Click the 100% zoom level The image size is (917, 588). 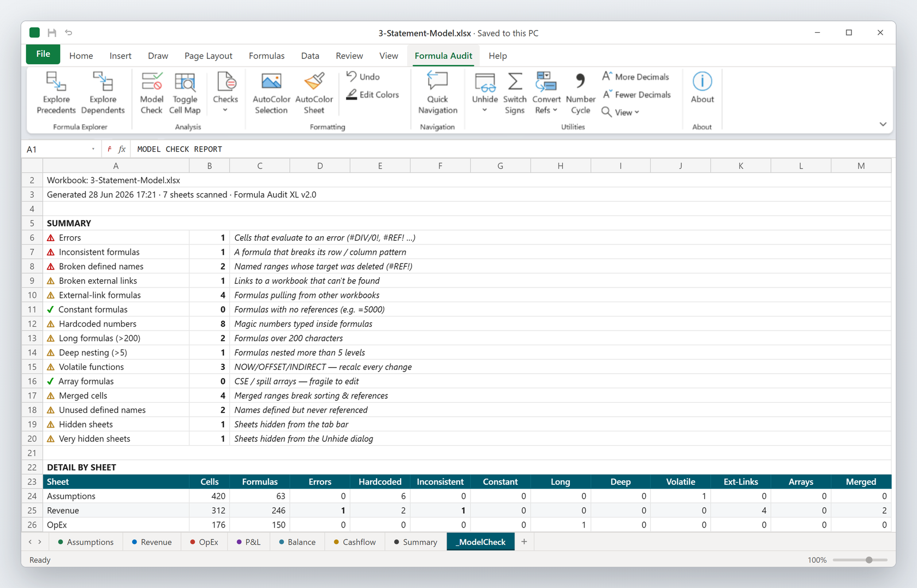pos(817,560)
